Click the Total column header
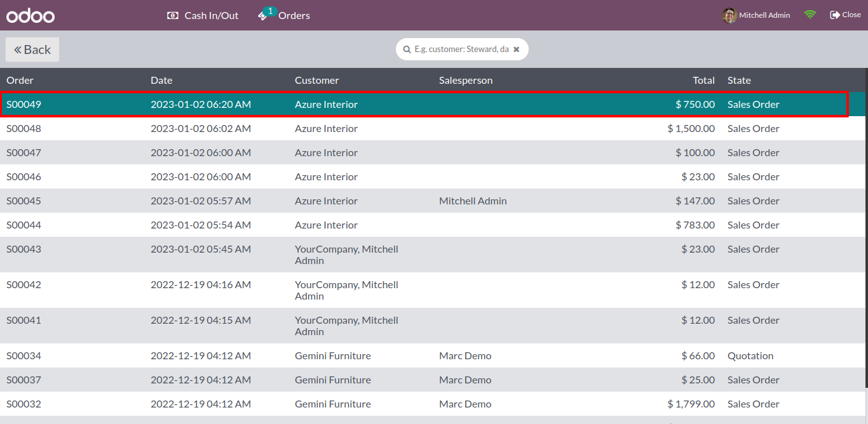Viewport: 868px width, 424px height. pyautogui.click(x=703, y=81)
